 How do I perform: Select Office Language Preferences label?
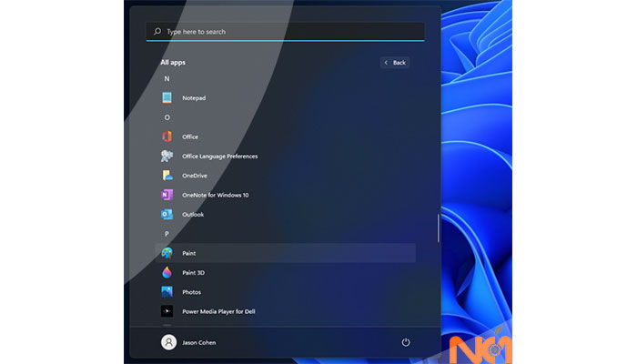tap(220, 157)
